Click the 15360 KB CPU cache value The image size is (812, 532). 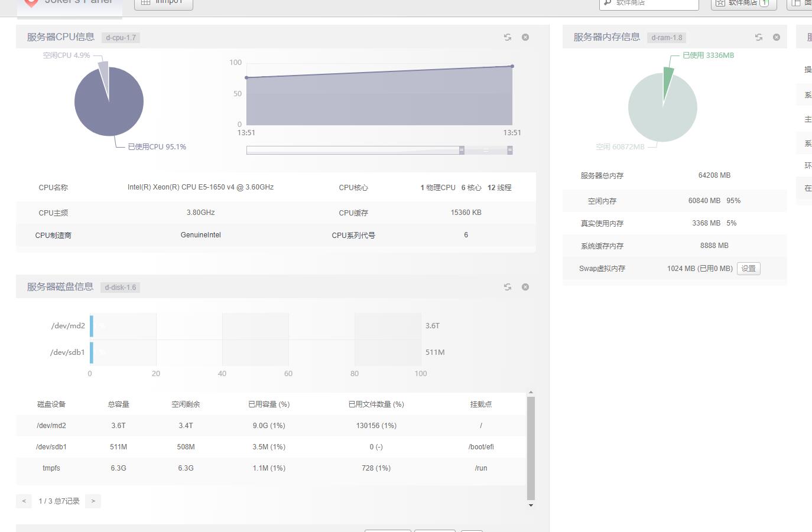pyautogui.click(x=466, y=213)
